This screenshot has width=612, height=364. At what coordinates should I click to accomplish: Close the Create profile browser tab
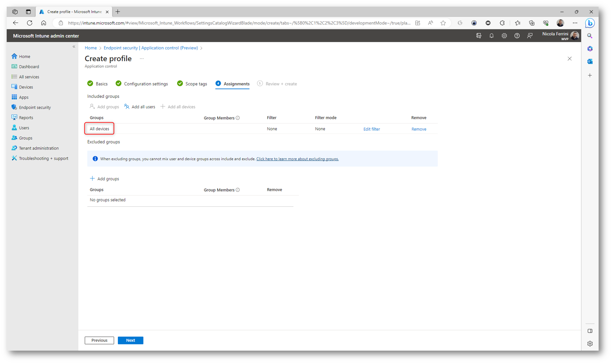click(x=107, y=12)
